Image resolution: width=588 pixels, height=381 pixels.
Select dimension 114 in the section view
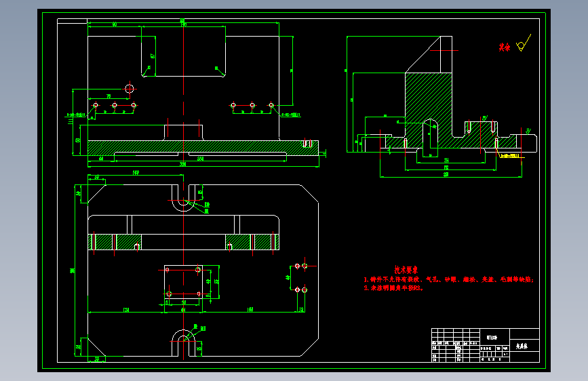[446, 160]
